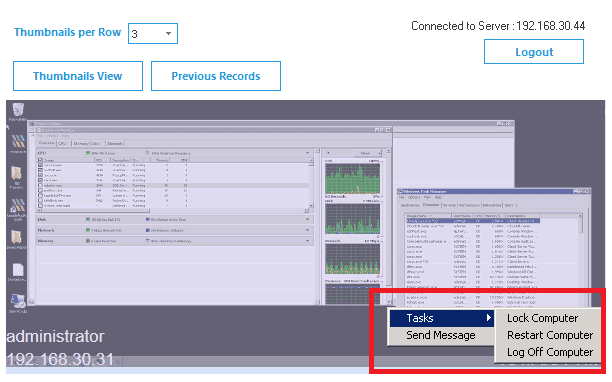The image size is (612, 382).
Task: Open Previous Records
Action: (215, 76)
